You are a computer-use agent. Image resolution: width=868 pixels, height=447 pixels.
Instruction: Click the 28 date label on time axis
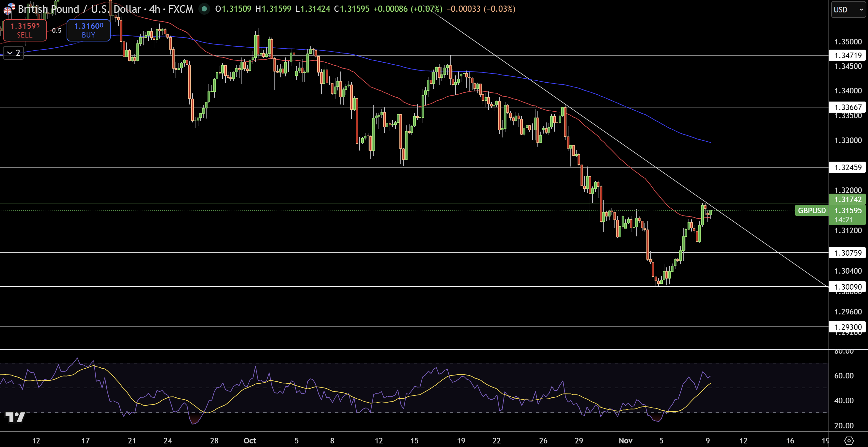214,440
